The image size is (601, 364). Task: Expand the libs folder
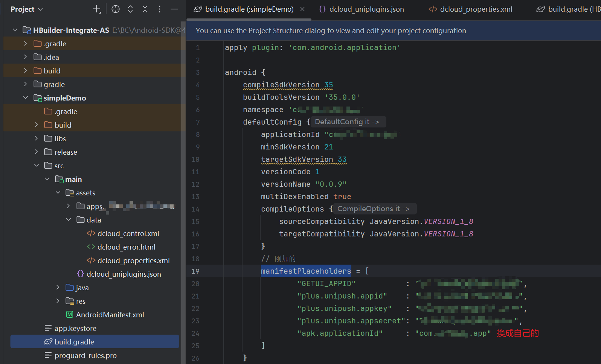(x=37, y=139)
